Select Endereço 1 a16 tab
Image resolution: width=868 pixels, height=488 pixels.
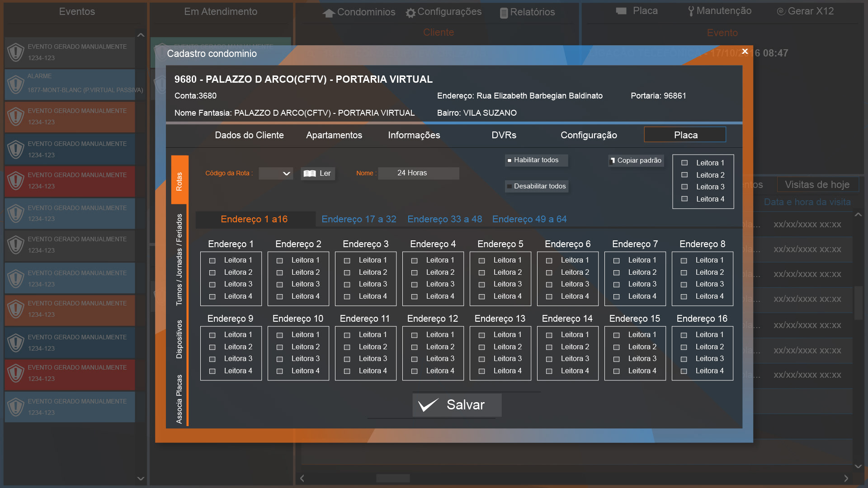click(x=255, y=219)
